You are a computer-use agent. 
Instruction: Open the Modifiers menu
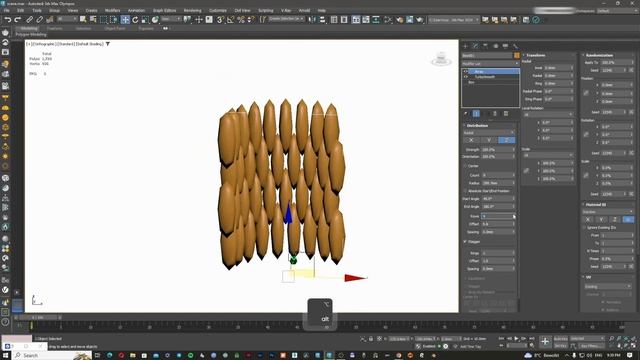point(113,11)
